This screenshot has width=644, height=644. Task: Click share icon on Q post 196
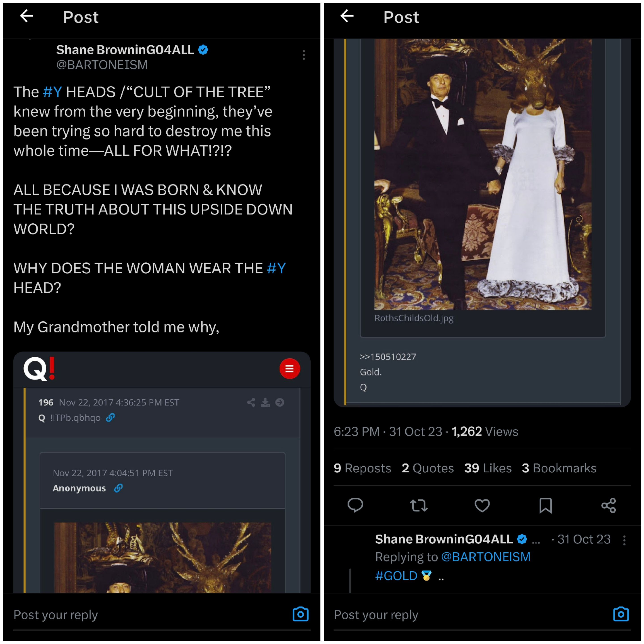pos(251,402)
